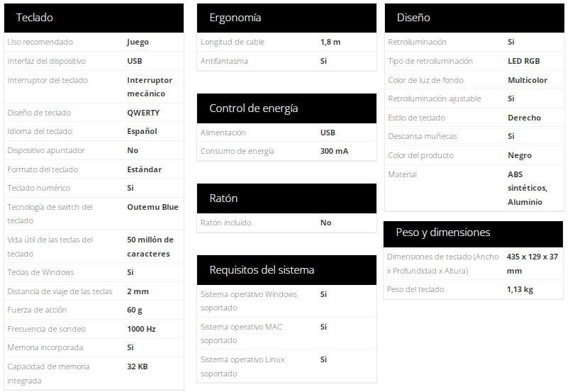Click the Teclado section header

point(94,18)
